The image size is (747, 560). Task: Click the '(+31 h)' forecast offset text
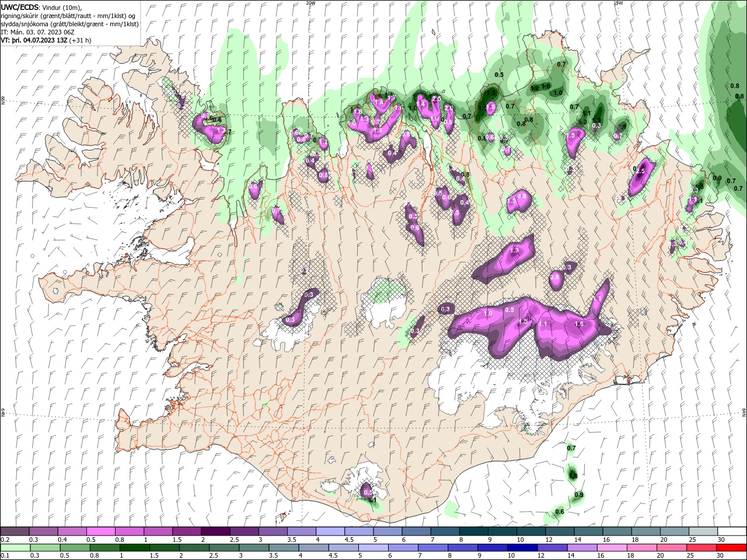[x=80, y=40]
